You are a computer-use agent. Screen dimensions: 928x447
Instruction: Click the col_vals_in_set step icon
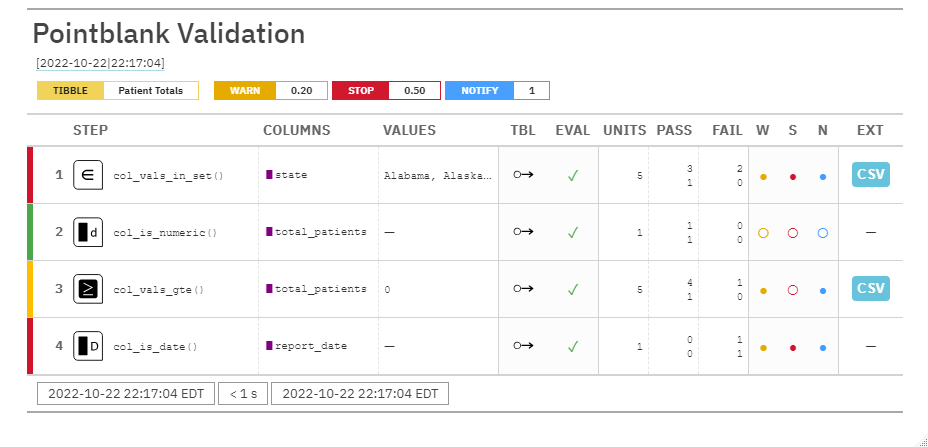[88, 175]
